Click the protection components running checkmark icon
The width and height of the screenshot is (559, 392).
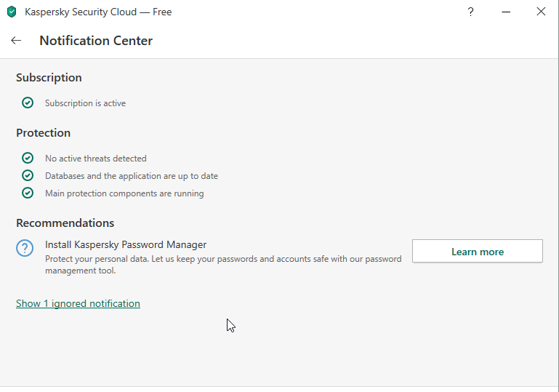coord(28,193)
